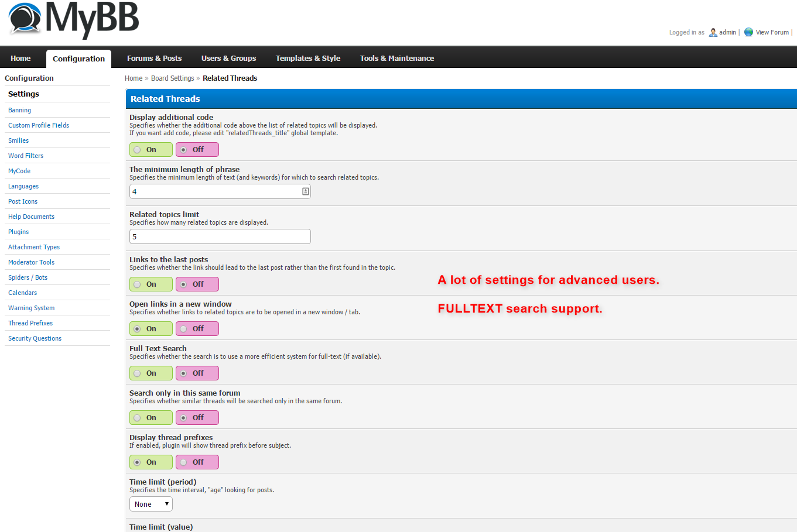Go to Word Filters in the sidebar
This screenshot has height=532, width=797.
click(x=26, y=156)
